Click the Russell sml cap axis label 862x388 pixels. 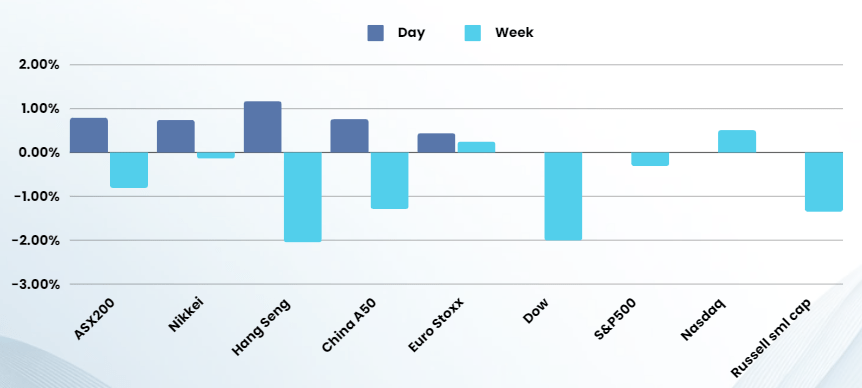[771, 338]
